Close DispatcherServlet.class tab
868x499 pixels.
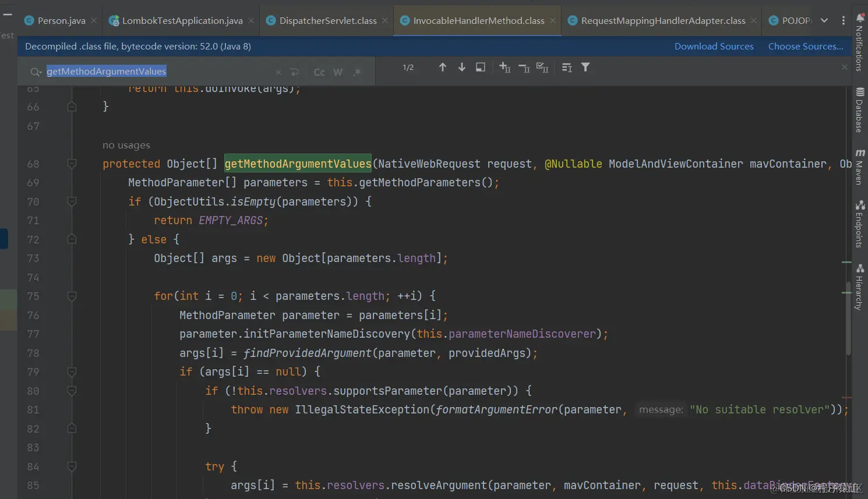385,20
